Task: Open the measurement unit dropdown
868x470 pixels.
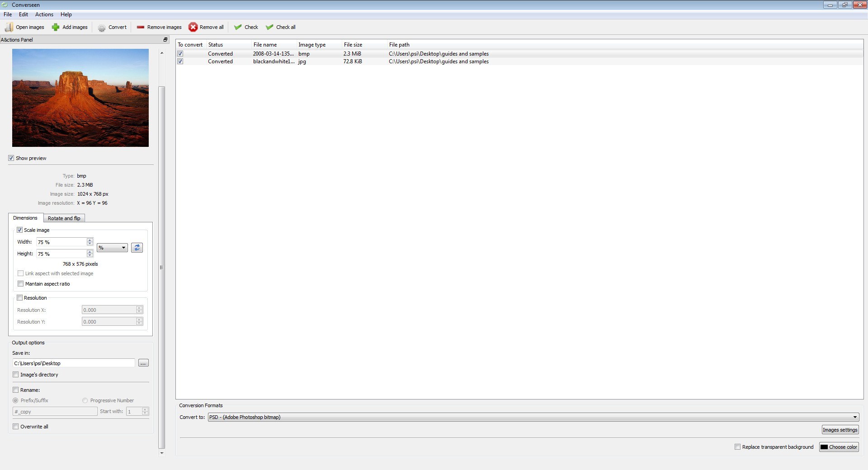Action: (x=112, y=248)
